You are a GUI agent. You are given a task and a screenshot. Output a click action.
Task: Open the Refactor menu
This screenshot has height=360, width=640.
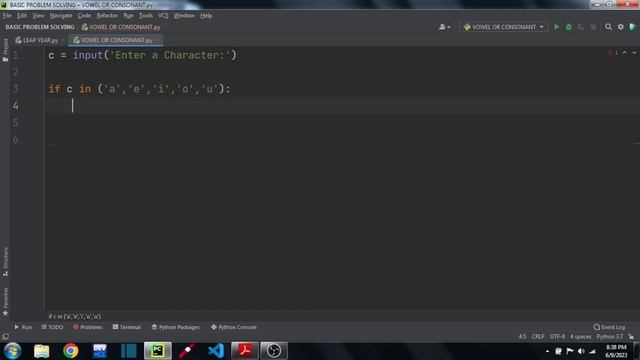point(107,16)
